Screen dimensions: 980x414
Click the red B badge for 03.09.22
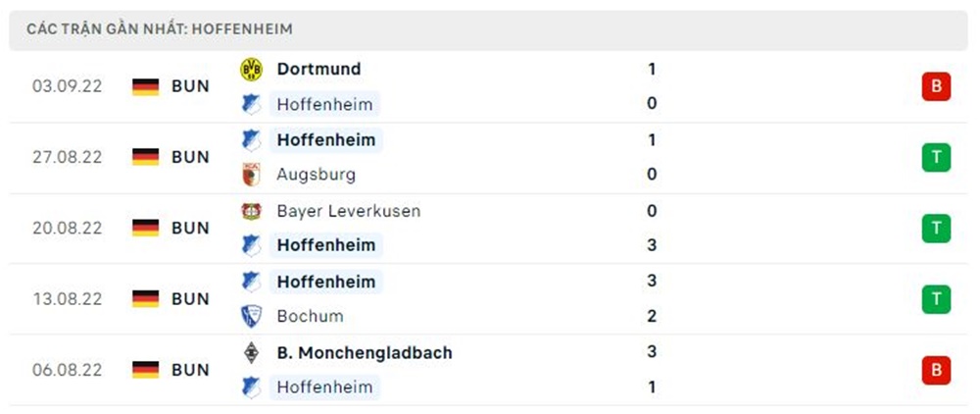[x=936, y=86]
